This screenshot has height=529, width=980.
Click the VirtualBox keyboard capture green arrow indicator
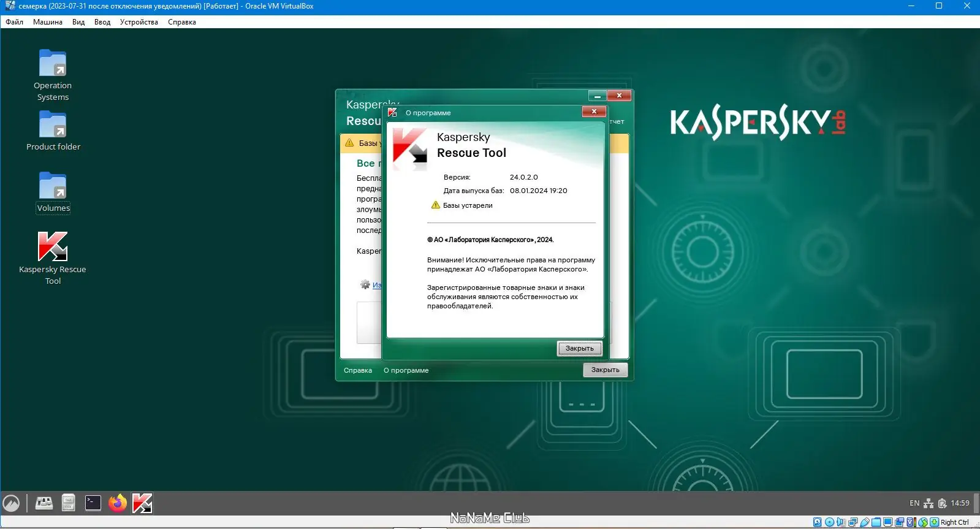935,522
